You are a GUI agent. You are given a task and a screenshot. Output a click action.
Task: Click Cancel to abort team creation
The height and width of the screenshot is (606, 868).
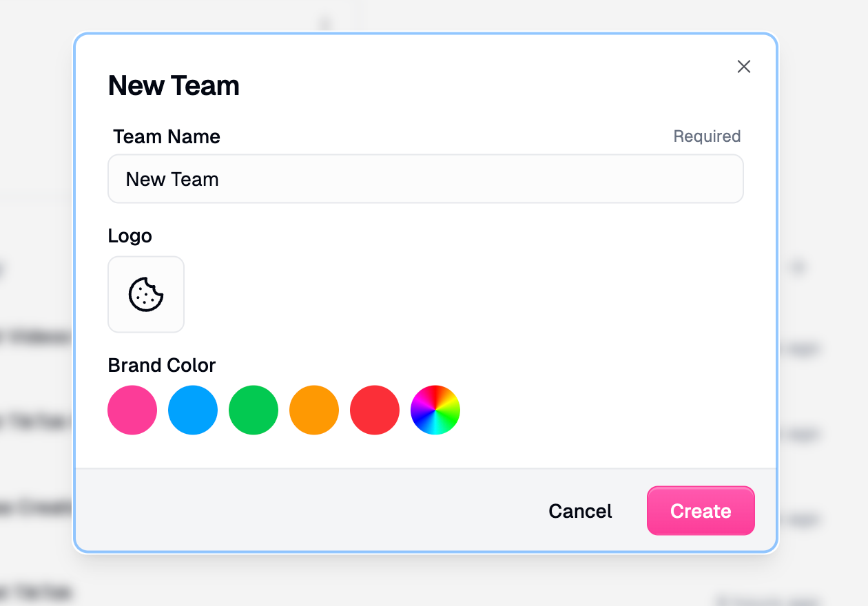point(580,511)
